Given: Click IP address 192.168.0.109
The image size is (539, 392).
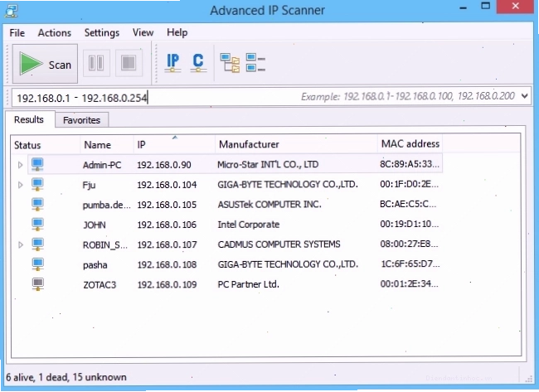Looking at the screenshot, I should tap(167, 284).
